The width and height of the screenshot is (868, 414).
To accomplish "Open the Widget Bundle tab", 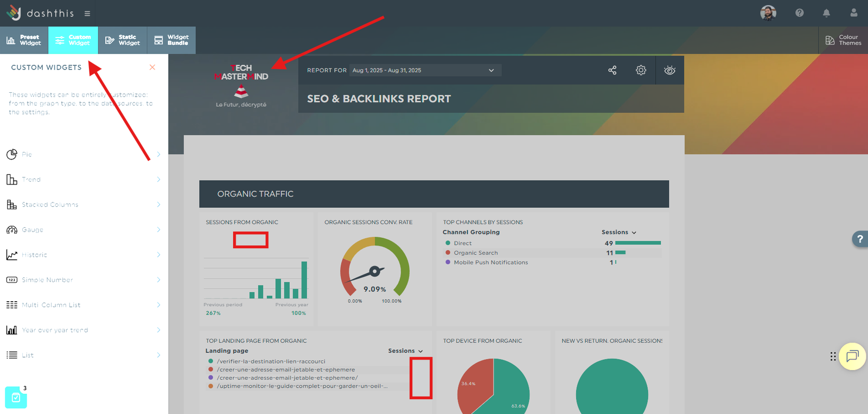I will [x=171, y=40].
